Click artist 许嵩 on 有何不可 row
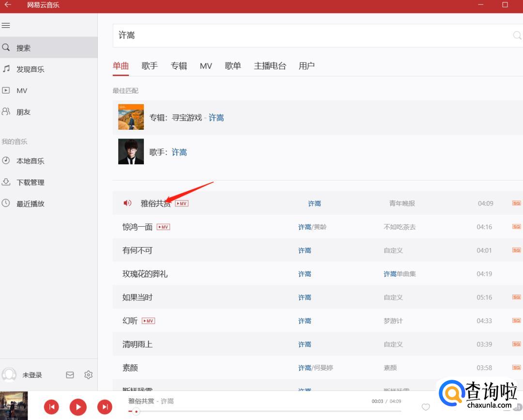The height and width of the screenshot is (420, 523). click(305, 250)
